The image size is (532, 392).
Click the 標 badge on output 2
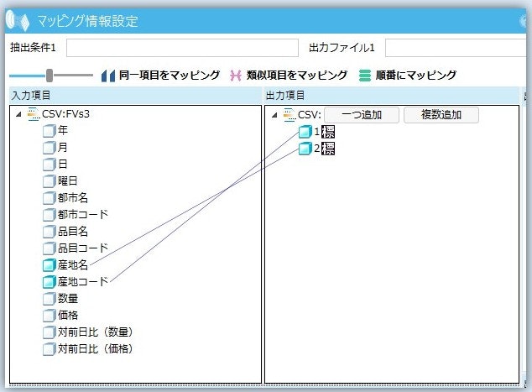pos(328,149)
